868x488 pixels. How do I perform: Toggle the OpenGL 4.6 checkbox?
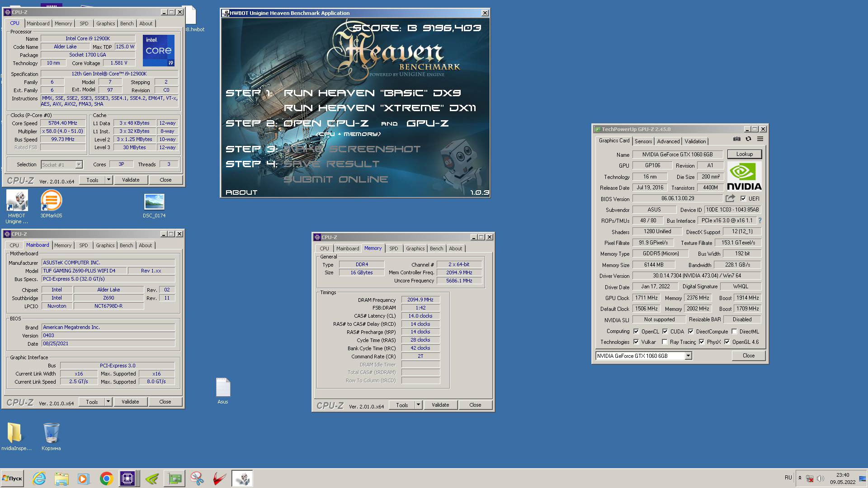[727, 342]
